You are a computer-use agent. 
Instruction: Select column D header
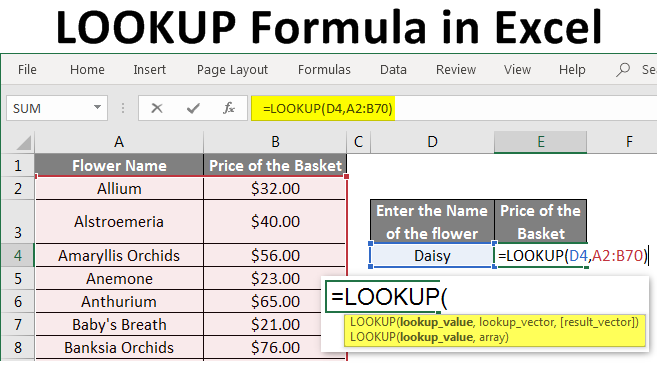click(x=432, y=142)
